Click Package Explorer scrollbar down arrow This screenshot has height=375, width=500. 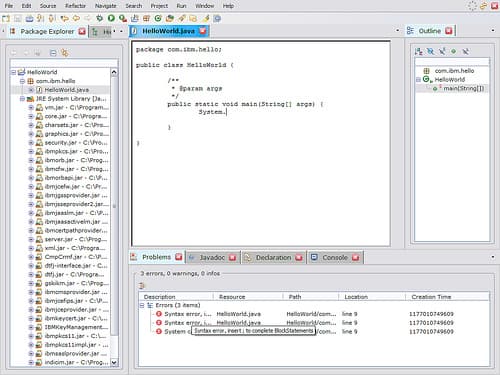click(x=114, y=362)
